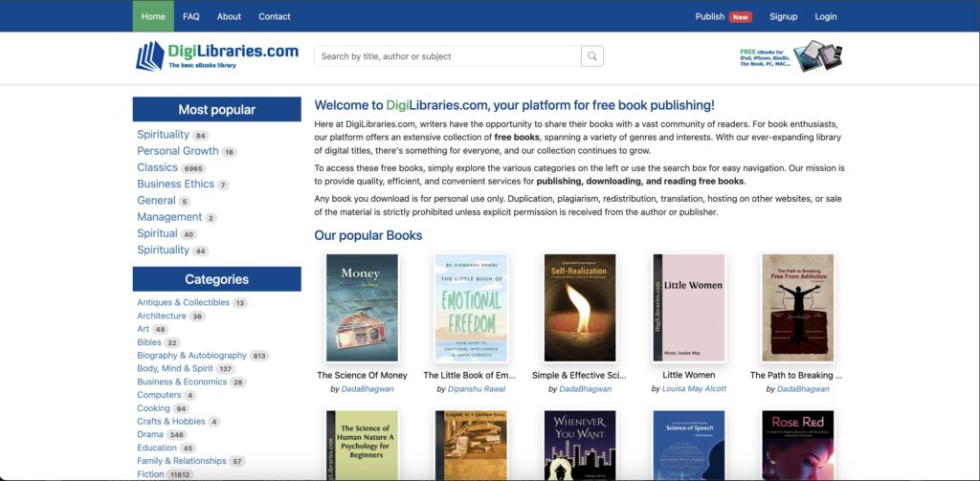Viewport: 980px width, 481px height.
Task: Open the FAQ page
Action: (191, 16)
